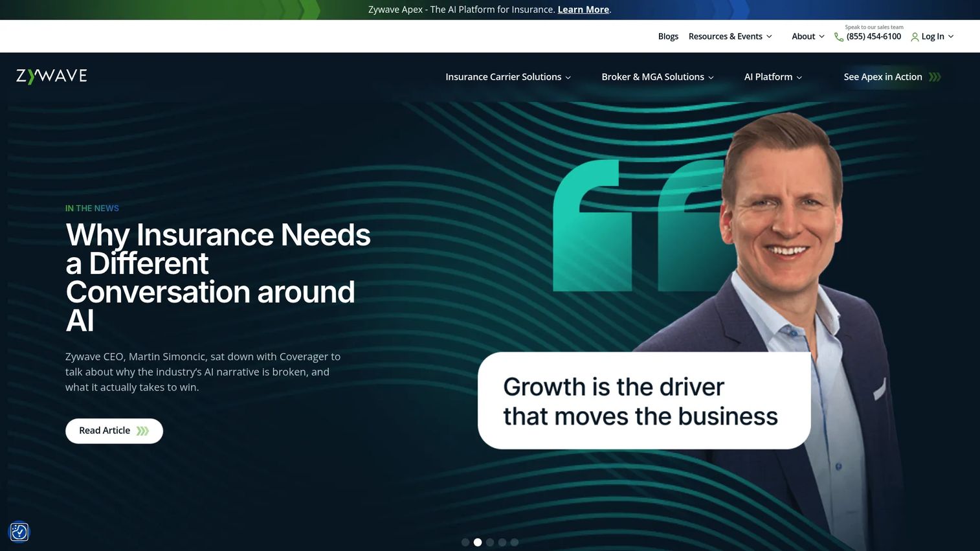Click the 'Speak to our sales team' text

coord(874,27)
